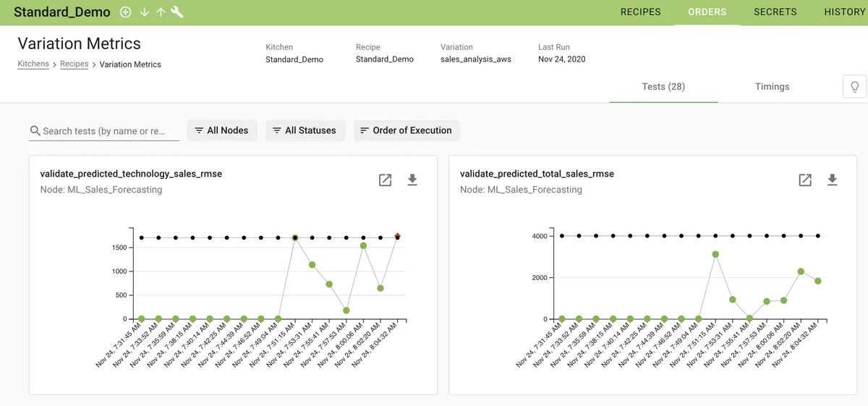868x406 pixels.
Task: Follow the Recipes breadcrumb link
Action: (x=74, y=64)
